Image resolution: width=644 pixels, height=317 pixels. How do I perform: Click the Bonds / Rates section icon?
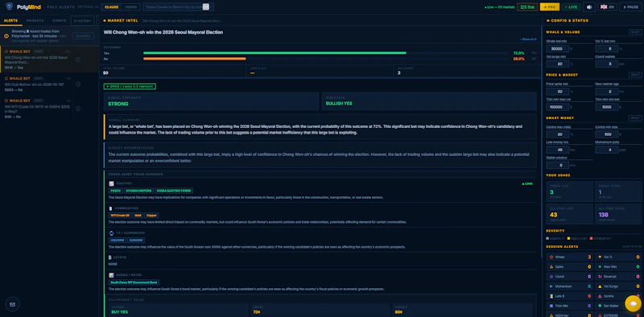coord(111,275)
